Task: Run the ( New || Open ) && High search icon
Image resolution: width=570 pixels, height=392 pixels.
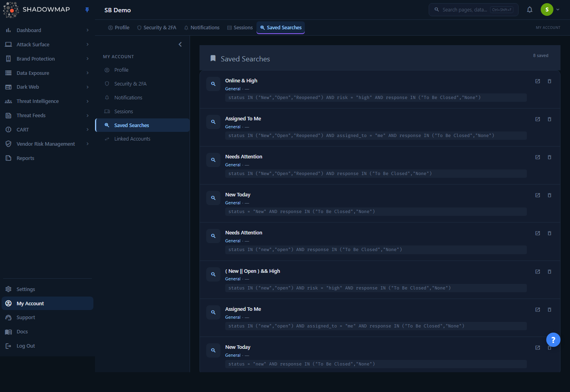Action: 213,274
